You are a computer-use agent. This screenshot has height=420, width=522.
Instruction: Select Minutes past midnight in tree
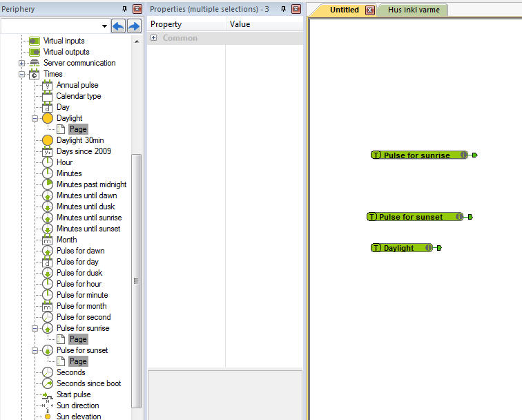point(91,184)
